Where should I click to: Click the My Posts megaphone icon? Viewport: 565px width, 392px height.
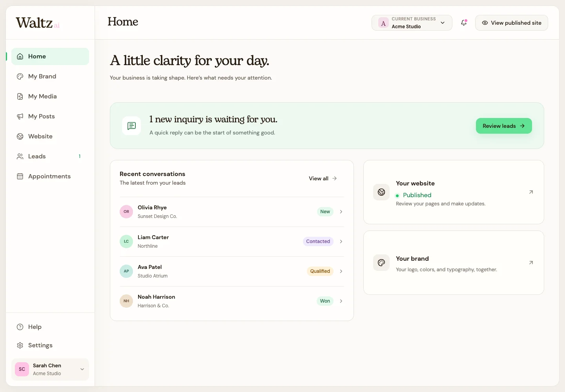click(x=20, y=116)
